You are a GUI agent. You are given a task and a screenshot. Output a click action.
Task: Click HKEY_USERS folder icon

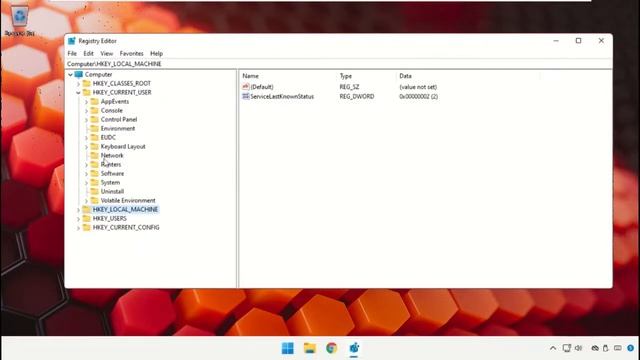87,218
